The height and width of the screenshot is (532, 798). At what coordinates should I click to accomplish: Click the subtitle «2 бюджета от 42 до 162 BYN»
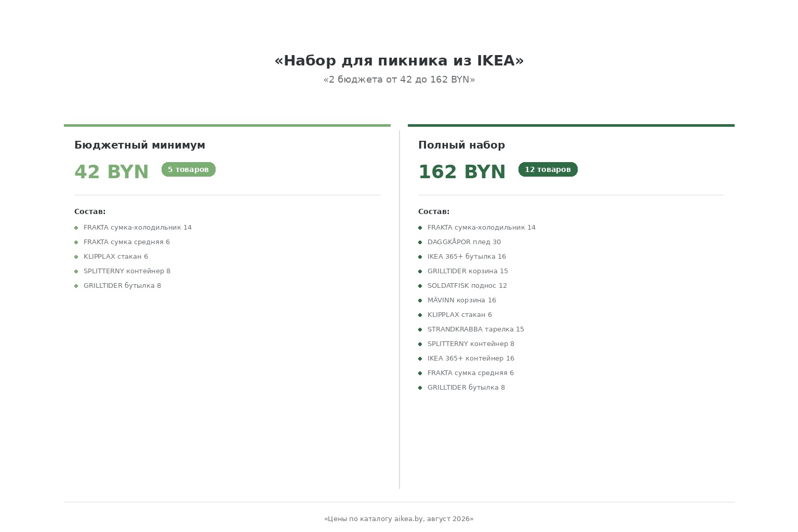tap(399, 79)
